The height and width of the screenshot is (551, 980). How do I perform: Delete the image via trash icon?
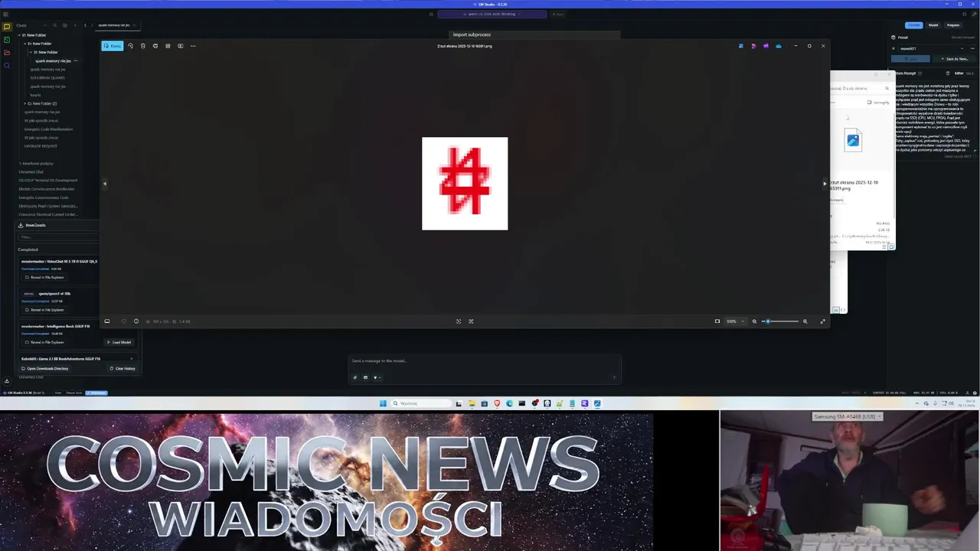[142, 46]
